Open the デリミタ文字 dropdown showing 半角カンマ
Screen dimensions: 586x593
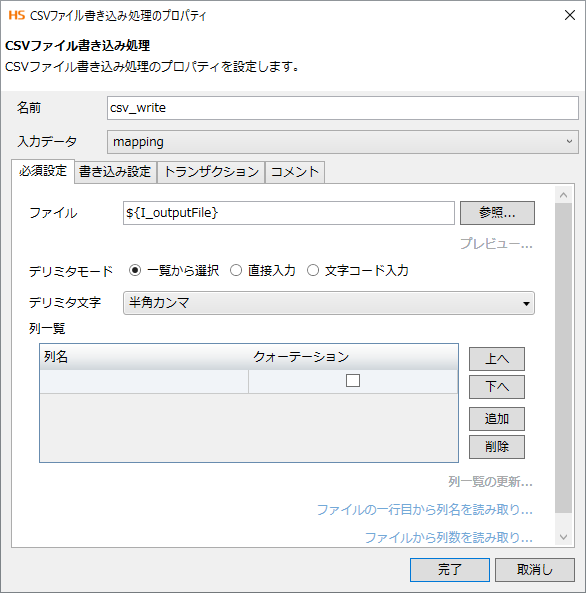tap(329, 303)
